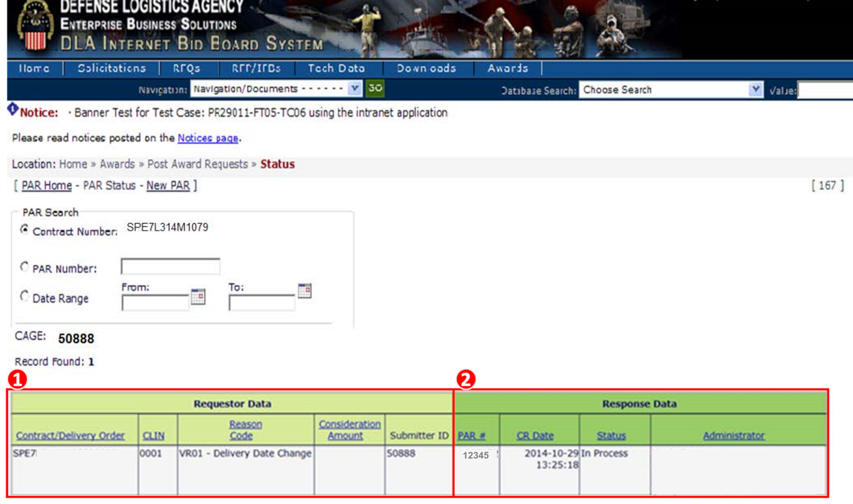
Task: Click the page number 167 label
Action: (827, 186)
